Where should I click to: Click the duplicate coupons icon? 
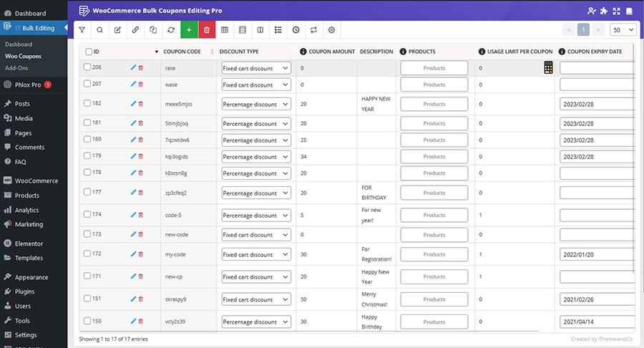pos(153,29)
